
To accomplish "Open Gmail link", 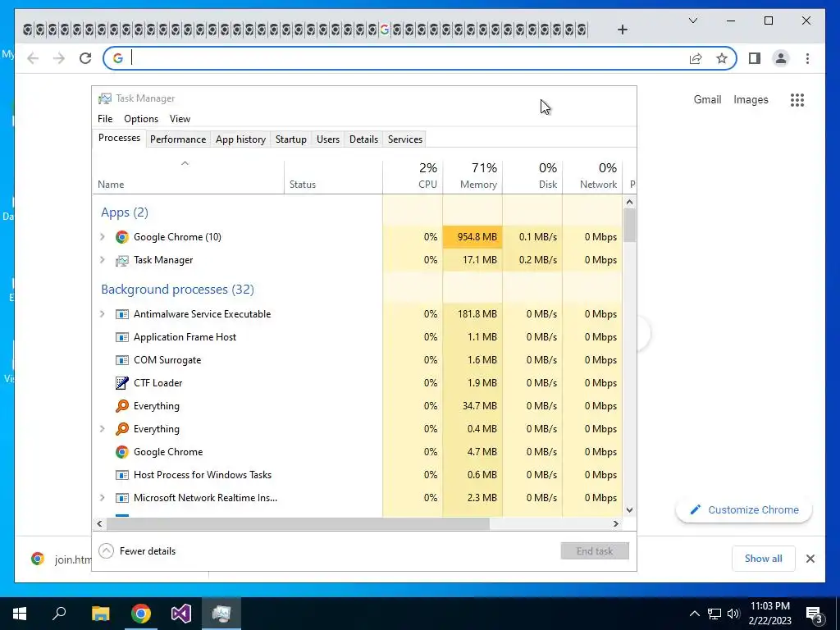I will pos(707,99).
